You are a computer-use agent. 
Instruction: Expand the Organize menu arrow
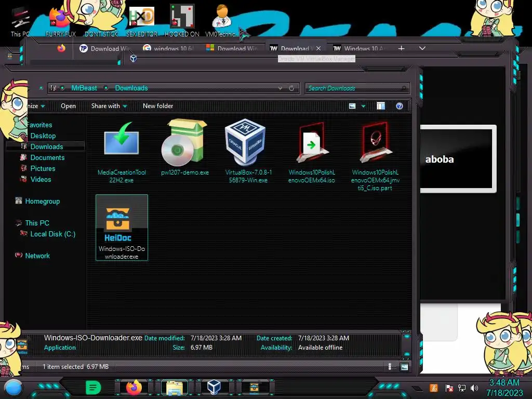pos(43,107)
